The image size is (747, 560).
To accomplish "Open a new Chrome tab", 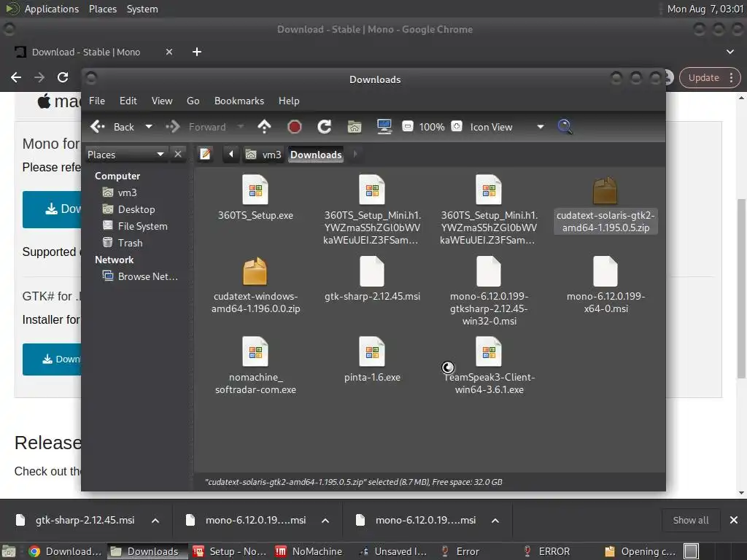I will pyautogui.click(x=197, y=52).
